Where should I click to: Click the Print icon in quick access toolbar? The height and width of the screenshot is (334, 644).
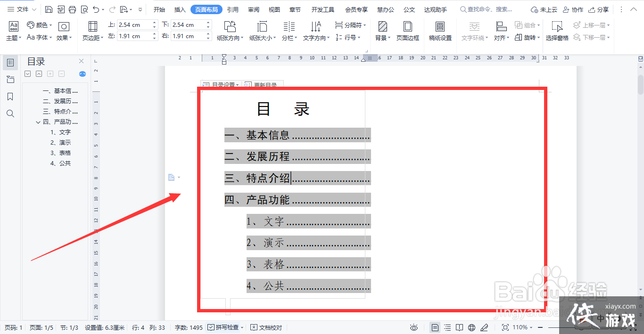point(72,9)
